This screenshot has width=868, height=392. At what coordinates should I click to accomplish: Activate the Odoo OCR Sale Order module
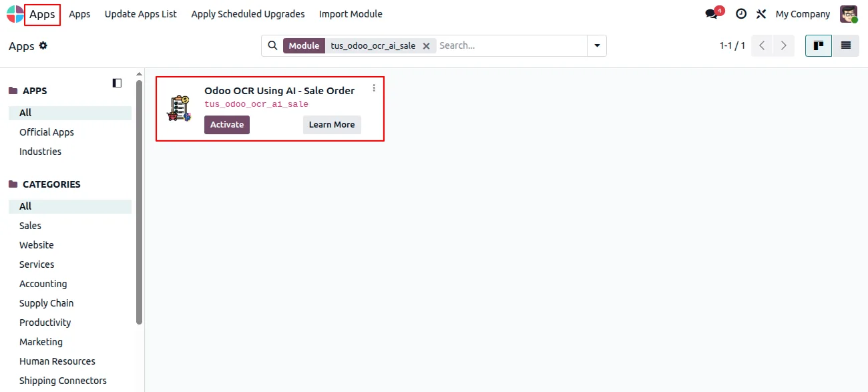[x=227, y=125]
